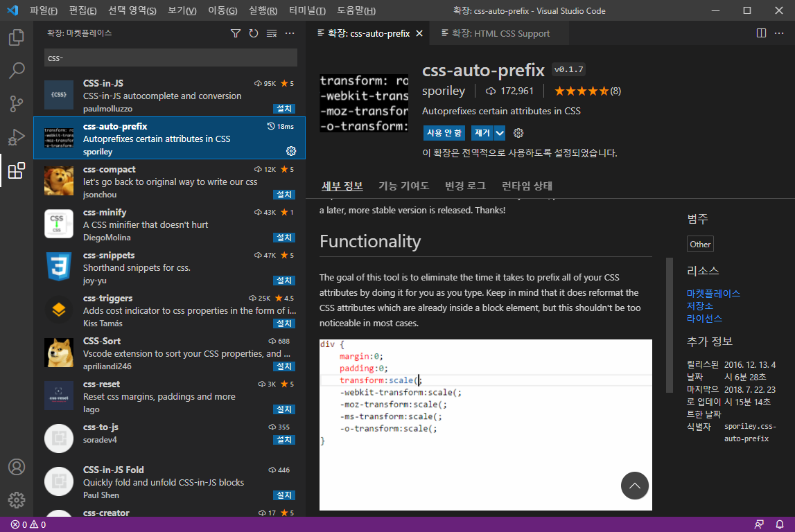The width and height of the screenshot is (795, 532).
Task: Split the editor to the right
Action: coord(761,33)
